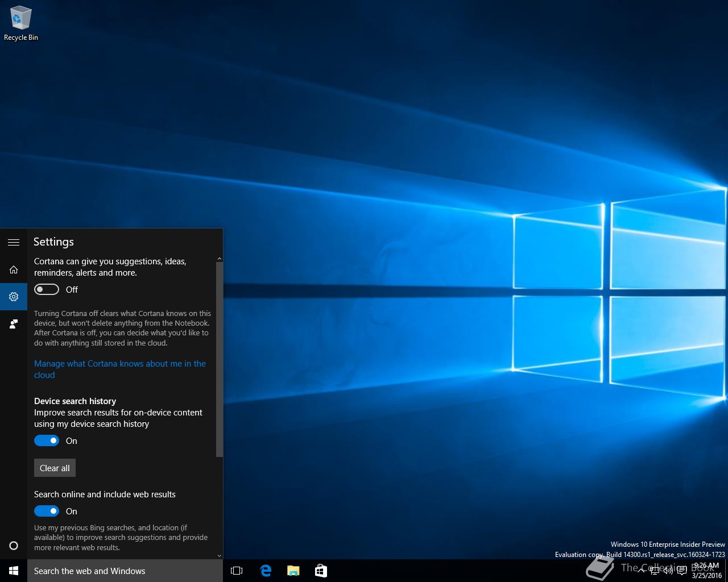
Task: Clear all device search history
Action: pyautogui.click(x=55, y=468)
